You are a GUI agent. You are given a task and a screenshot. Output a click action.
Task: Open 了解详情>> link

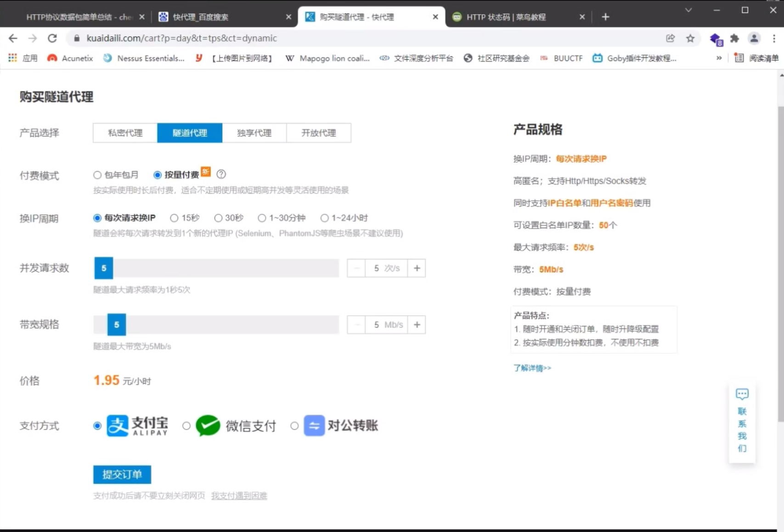532,368
